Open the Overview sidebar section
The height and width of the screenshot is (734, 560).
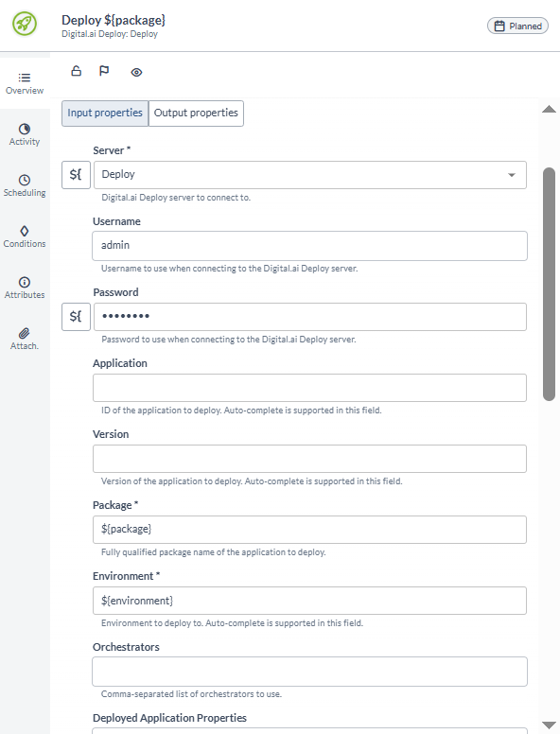[25, 83]
